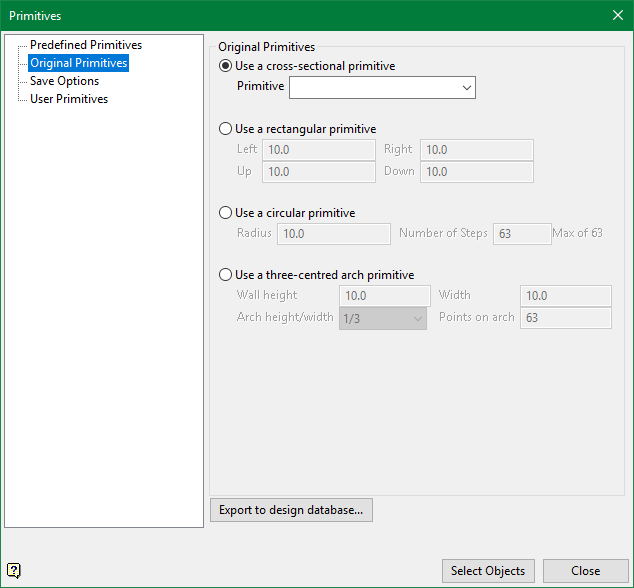Click the Points on arch field
634x588 pixels.
point(566,318)
